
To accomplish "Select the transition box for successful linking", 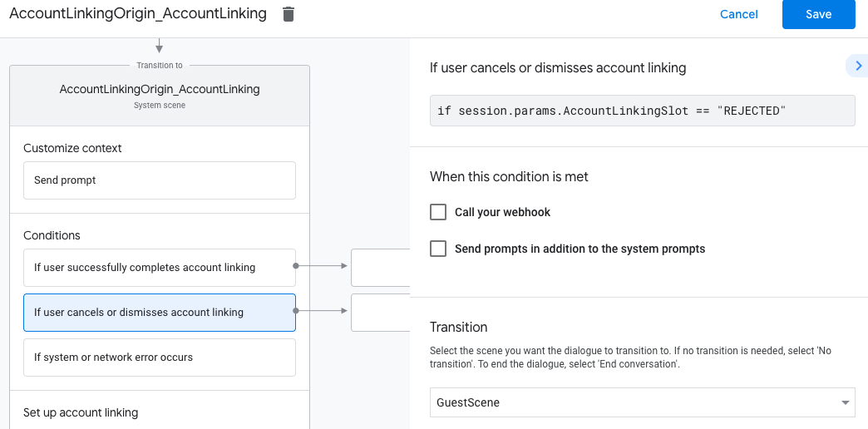I will click(x=380, y=268).
